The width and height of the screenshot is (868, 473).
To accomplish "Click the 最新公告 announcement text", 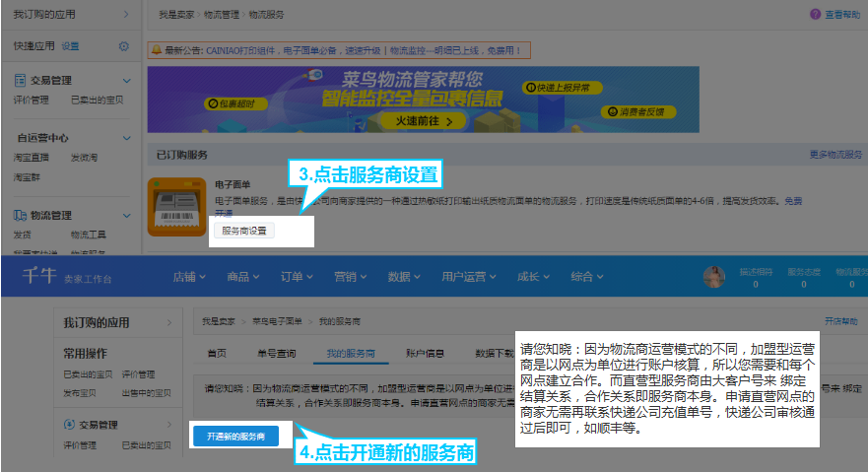I will [x=343, y=50].
